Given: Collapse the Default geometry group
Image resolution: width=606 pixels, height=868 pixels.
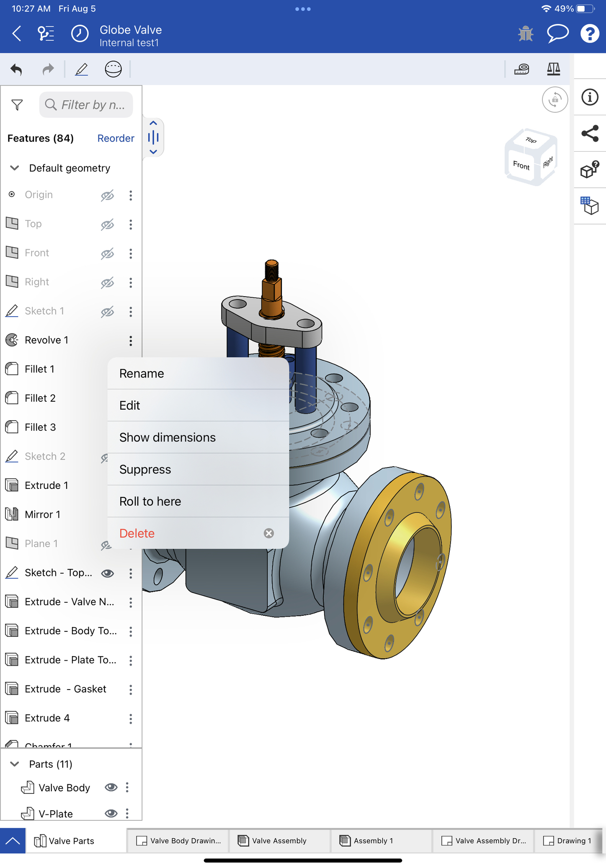Looking at the screenshot, I should (x=15, y=168).
